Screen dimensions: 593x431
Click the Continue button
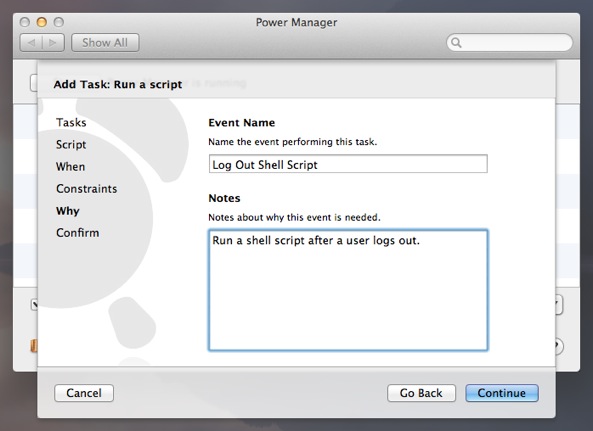click(x=502, y=393)
